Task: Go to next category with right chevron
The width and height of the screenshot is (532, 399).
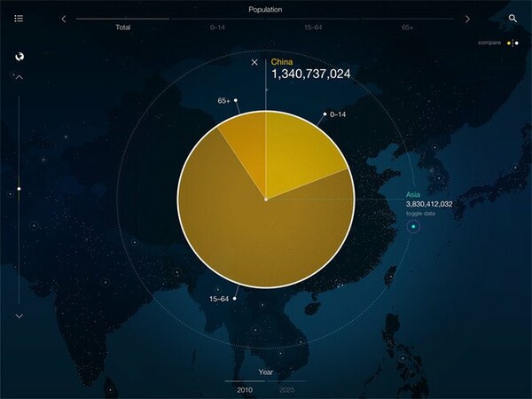Action: pyautogui.click(x=467, y=19)
